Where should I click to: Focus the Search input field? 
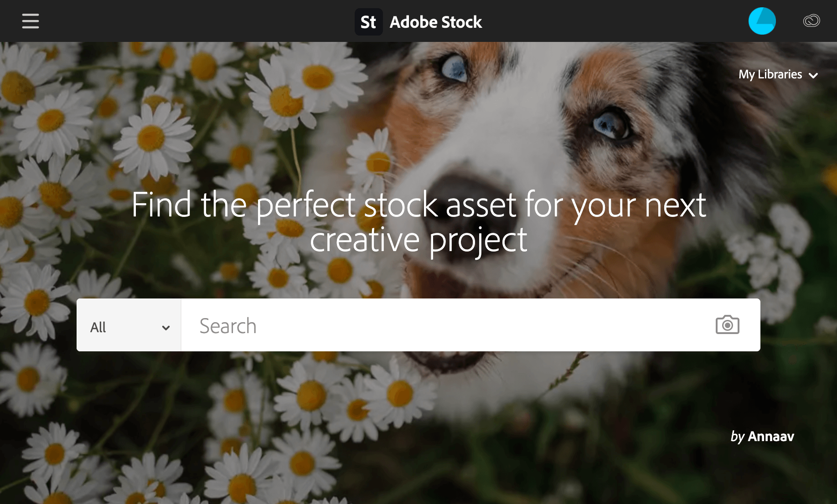[x=447, y=325]
